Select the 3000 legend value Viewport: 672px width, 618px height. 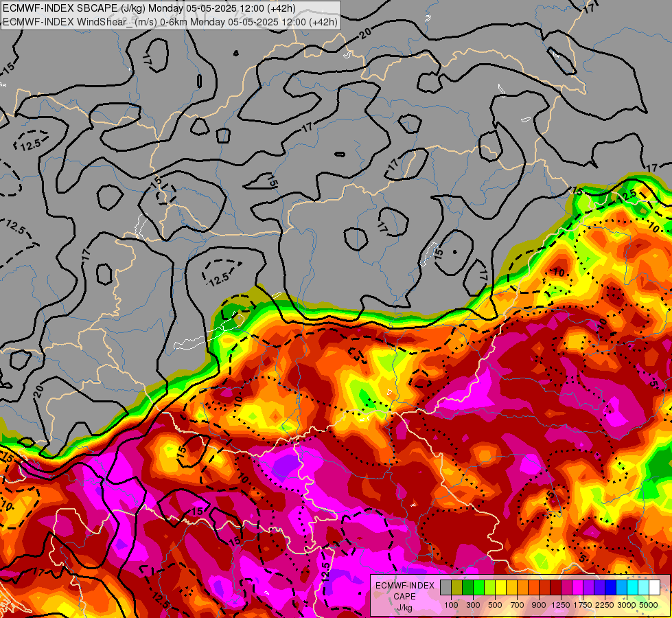pos(626,605)
